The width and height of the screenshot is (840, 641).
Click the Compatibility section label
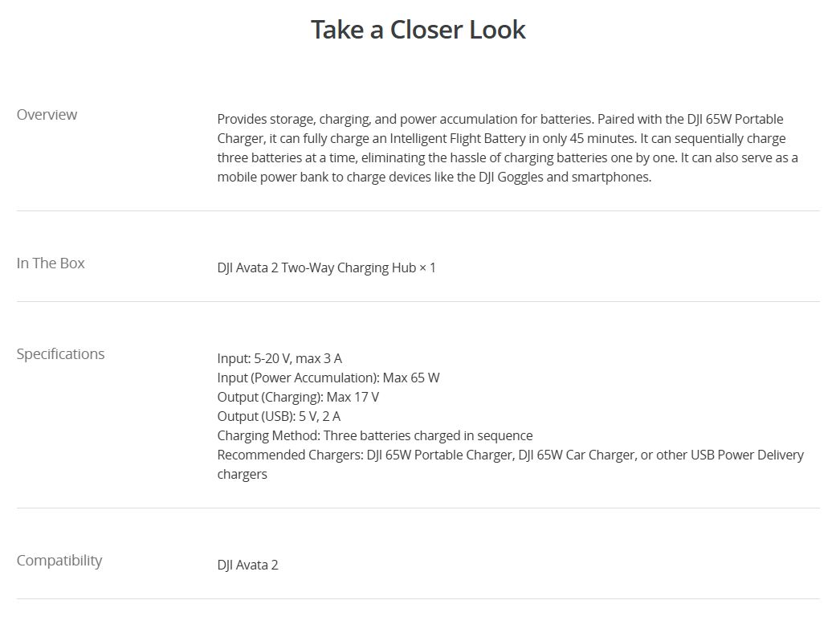tap(59, 561)
